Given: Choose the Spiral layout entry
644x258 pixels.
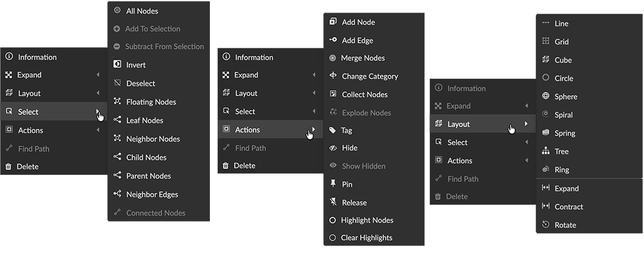Looking at the screenshot, I should point(563,115).
